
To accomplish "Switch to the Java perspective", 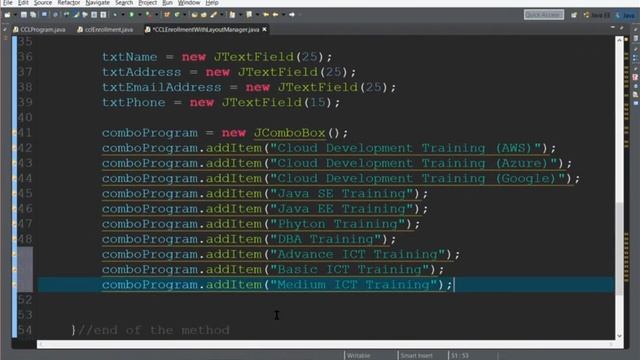I will pos(625,15).
